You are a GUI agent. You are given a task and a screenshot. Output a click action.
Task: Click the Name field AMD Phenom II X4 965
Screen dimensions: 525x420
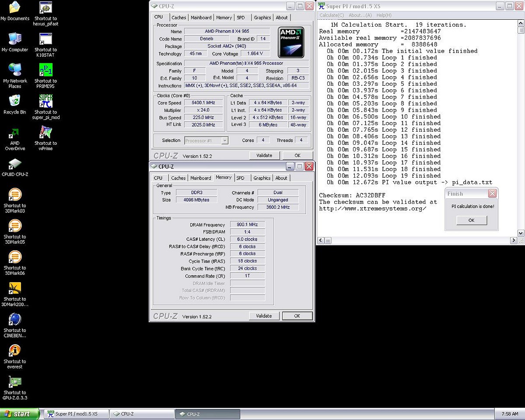[227, 31]
